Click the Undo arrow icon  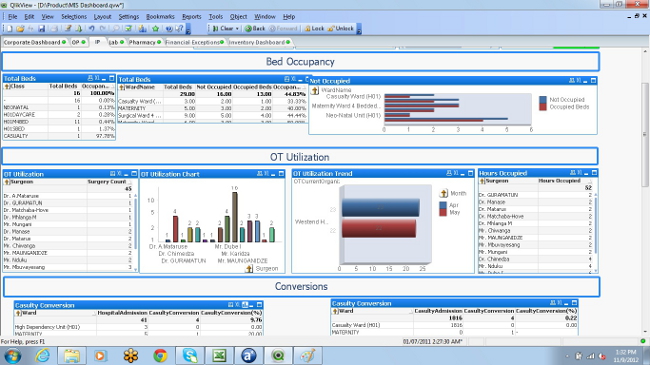pyautogui.click(x=92, y=29)
